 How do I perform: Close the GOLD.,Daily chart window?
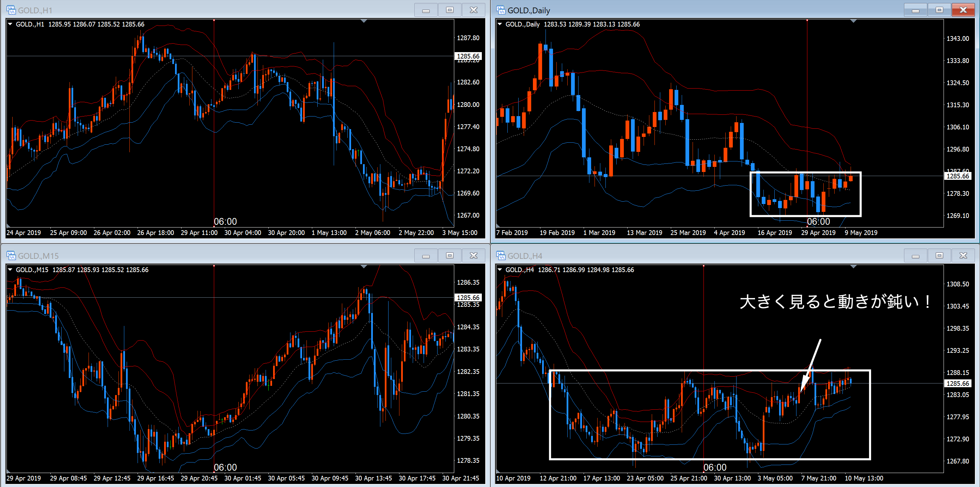[963, 10]
